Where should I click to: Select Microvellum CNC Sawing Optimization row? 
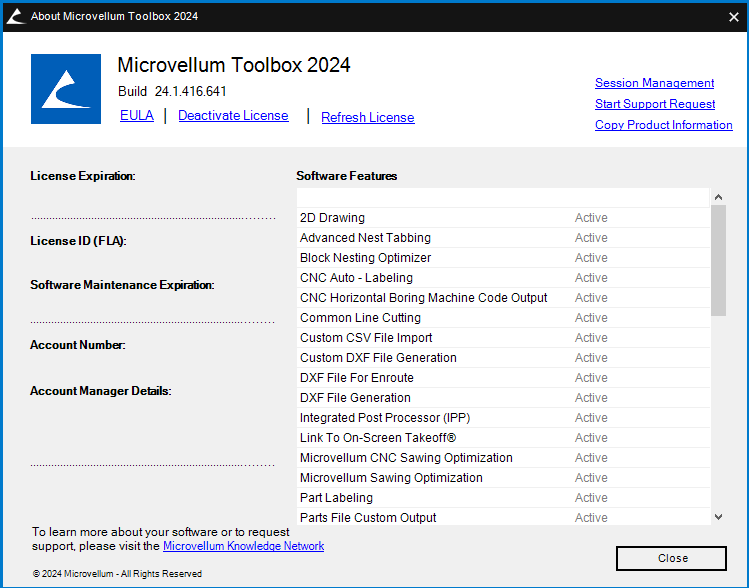click(x=503, y=458)
